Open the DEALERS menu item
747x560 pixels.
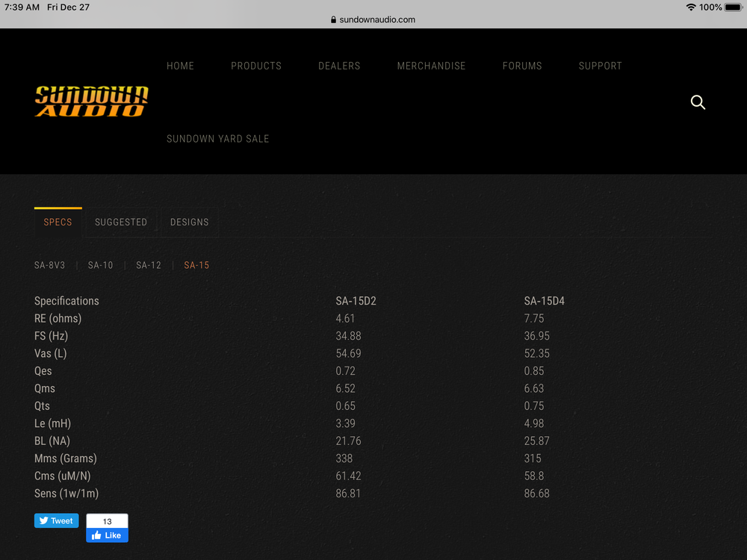(339, 66)
